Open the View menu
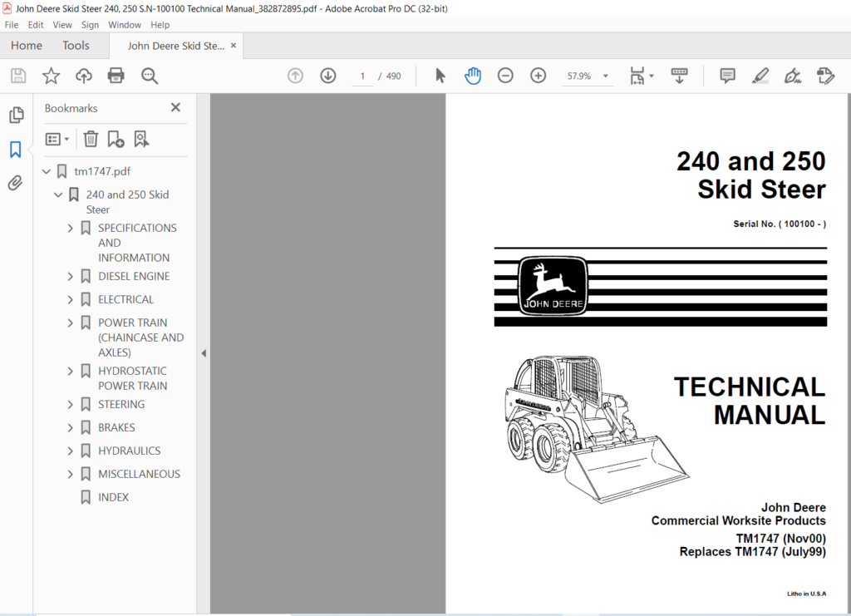The image size is (851, 616). pos(62,25)
